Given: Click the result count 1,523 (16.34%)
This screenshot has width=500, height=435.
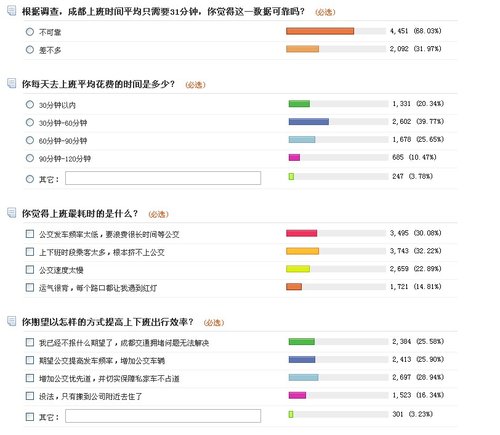Looking at the screenshot, I should coord(418,395).
